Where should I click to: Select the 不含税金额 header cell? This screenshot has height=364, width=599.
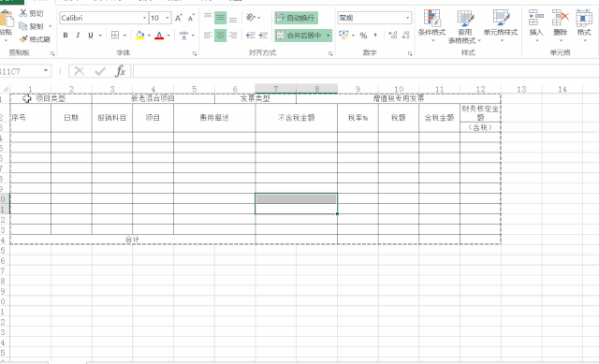(296, 118)
